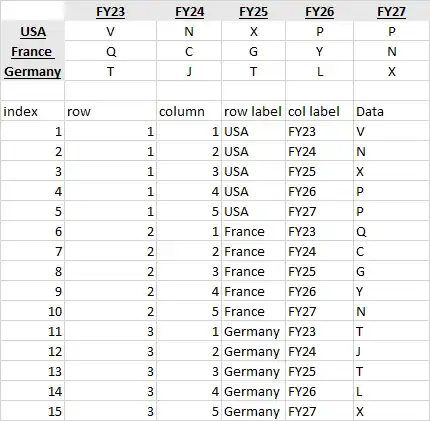Click the index cell showing 15
Image resolution: width=430 pixels, height=421 pixels.
pyautogui.click(x=33, y=411)
